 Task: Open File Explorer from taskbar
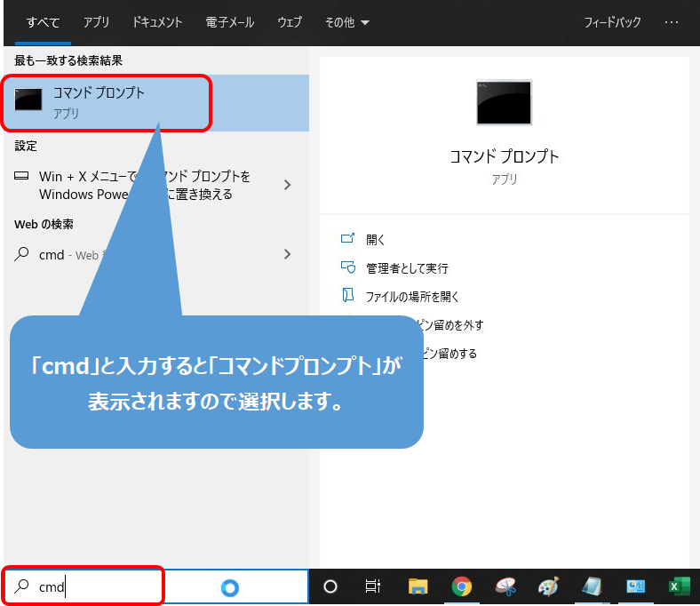(418, 586)
